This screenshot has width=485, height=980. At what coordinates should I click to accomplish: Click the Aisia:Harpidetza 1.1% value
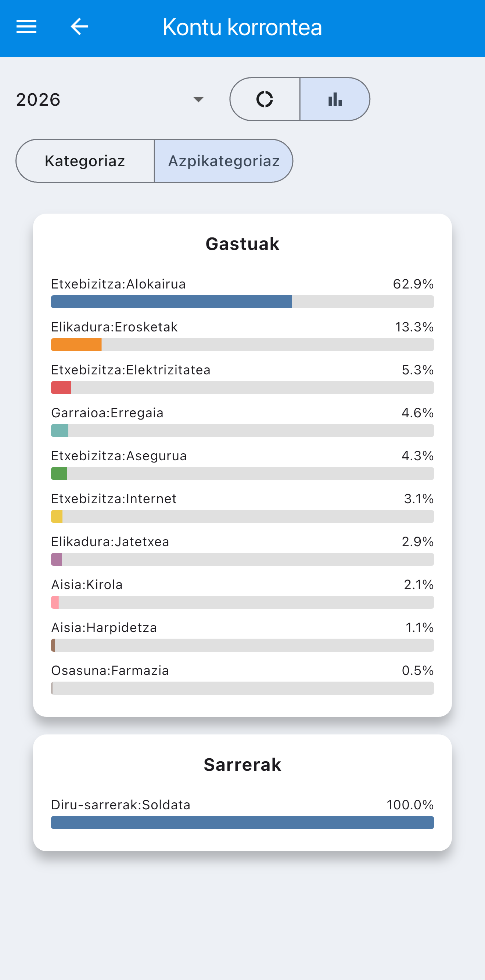(420, 628)
